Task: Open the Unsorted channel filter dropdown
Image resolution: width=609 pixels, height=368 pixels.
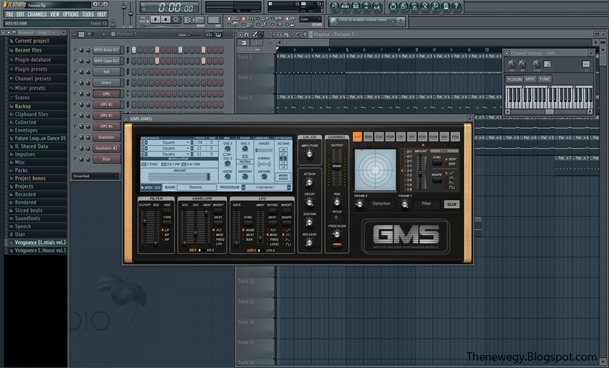Action: 95,176
